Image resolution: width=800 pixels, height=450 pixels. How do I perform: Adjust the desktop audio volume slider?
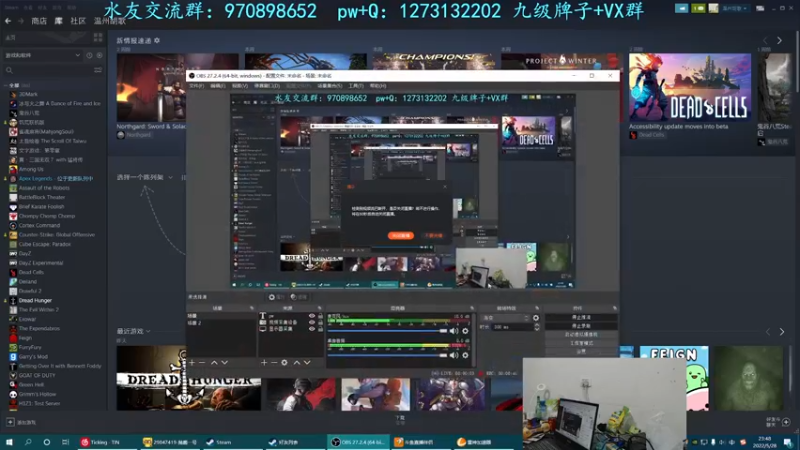387,355
